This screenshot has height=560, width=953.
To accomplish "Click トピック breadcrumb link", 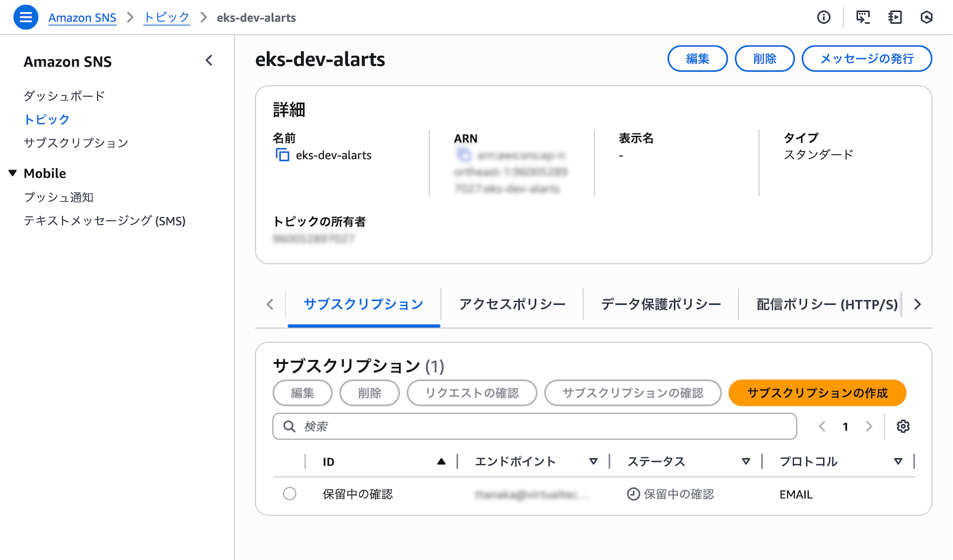I will pyautogui.click(x=167, y=18).
